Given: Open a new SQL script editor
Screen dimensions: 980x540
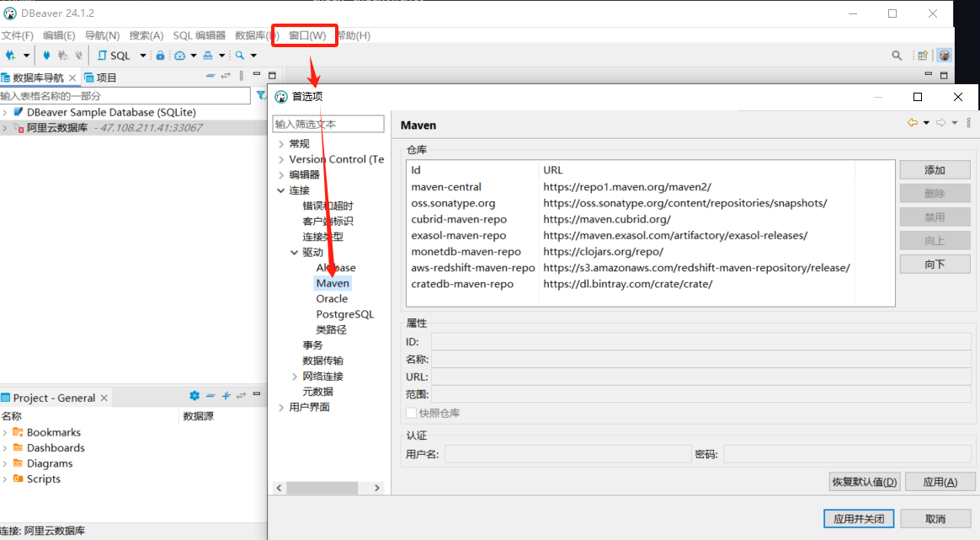Looking at the screenshot, I should tap(114, 55).
